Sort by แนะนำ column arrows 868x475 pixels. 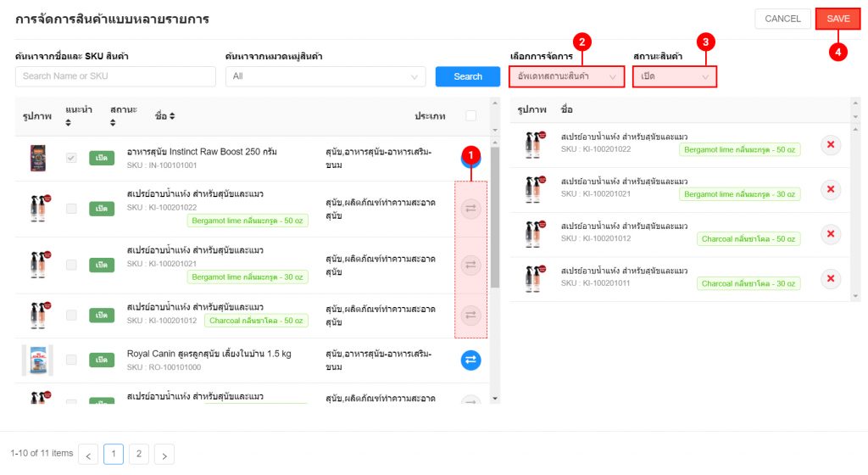click(68, 123)
